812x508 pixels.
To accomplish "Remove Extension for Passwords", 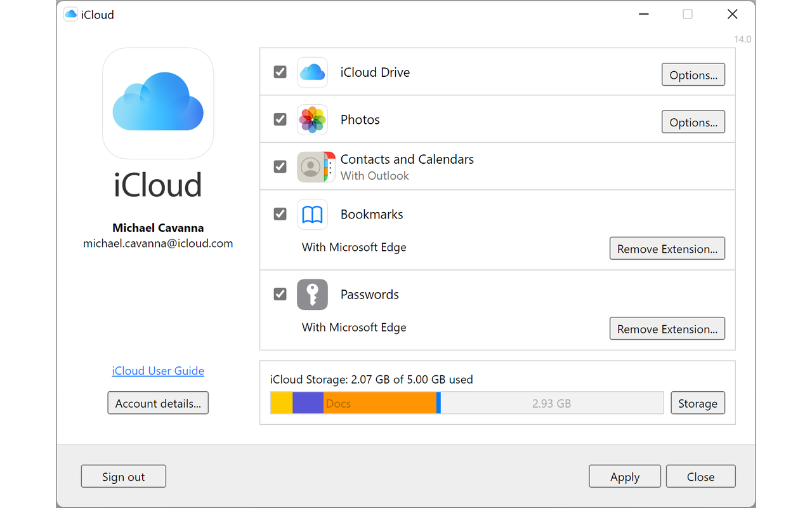I will (667, 328).
